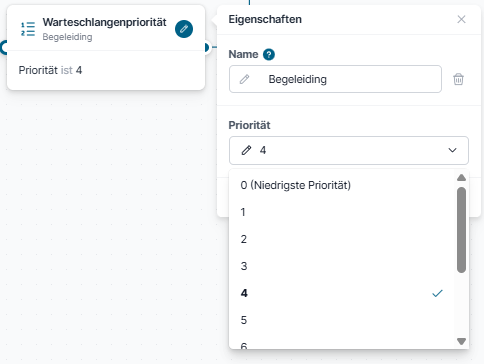Click the pencil icon in Name field
Screen dimensions: 484x364
244,79
